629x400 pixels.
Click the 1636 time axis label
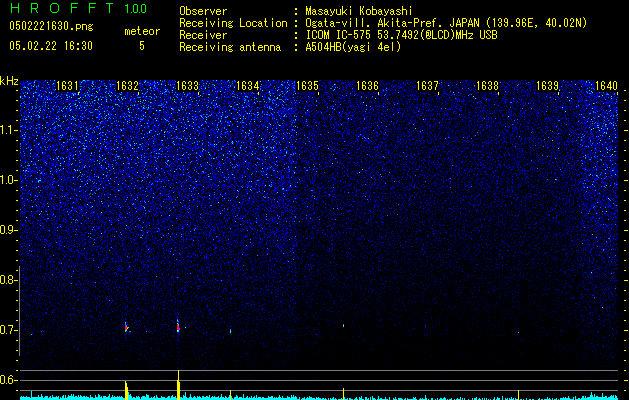[367, 86]
